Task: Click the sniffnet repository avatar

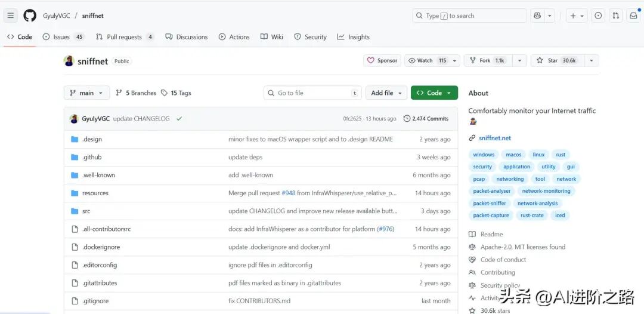Action: point(69,61)
